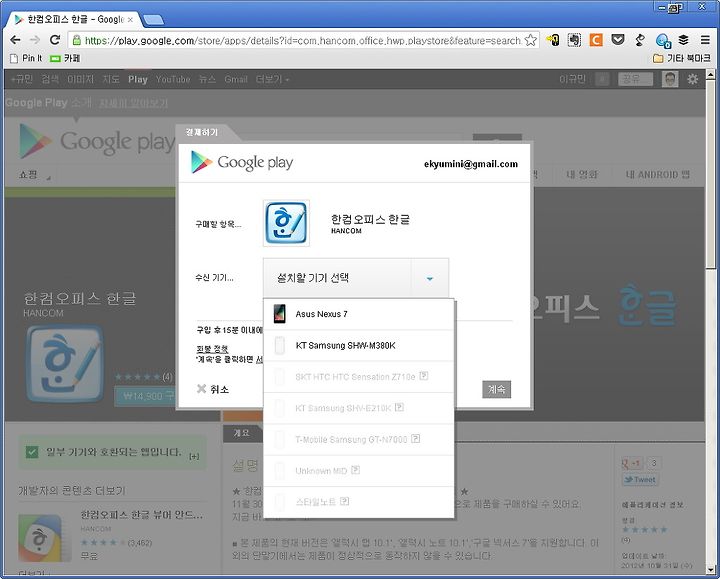Viewport: 720px width, 579px height.
Task: Reload the page with the refresh icon
Action: tap(55, 40)
